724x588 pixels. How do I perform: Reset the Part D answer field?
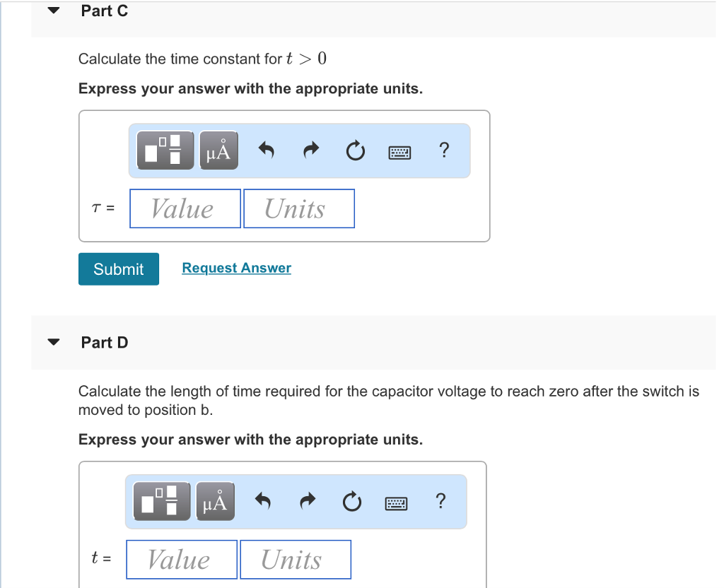point(351,501)
